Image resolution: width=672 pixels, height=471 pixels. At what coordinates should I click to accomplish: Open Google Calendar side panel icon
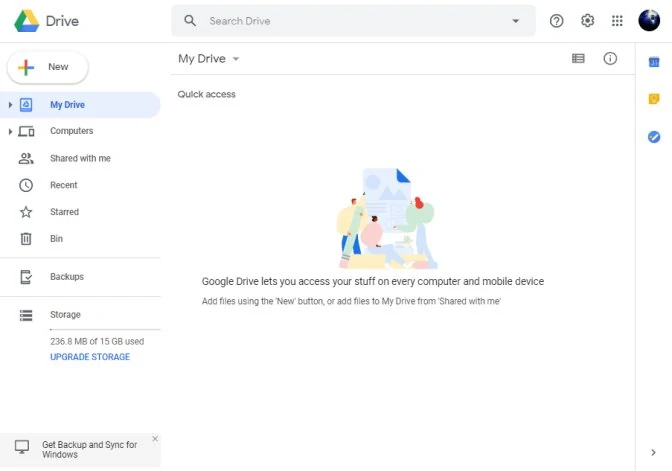click(x=654, y=62)
